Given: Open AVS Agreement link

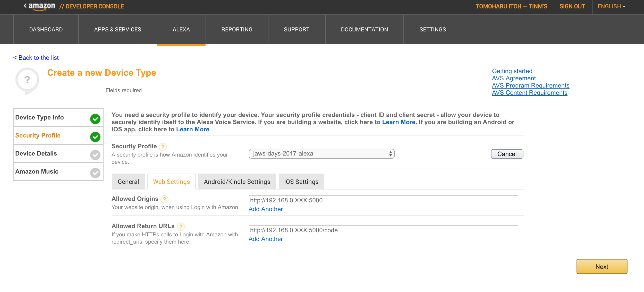Looking at the screenshot, I should pyautogui.click(x=514, y=78).
